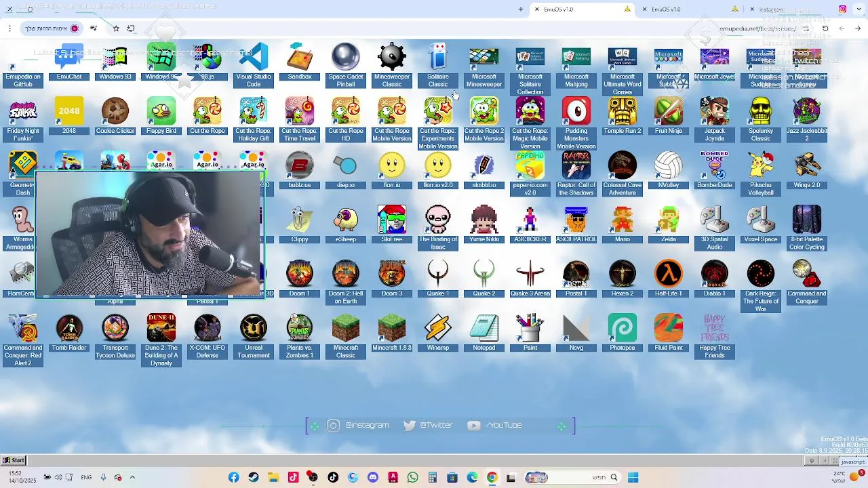The height and width of the screenshot is (488, 868).
Task: Launch Yume Nikki icon
Action: pos(484,225)
